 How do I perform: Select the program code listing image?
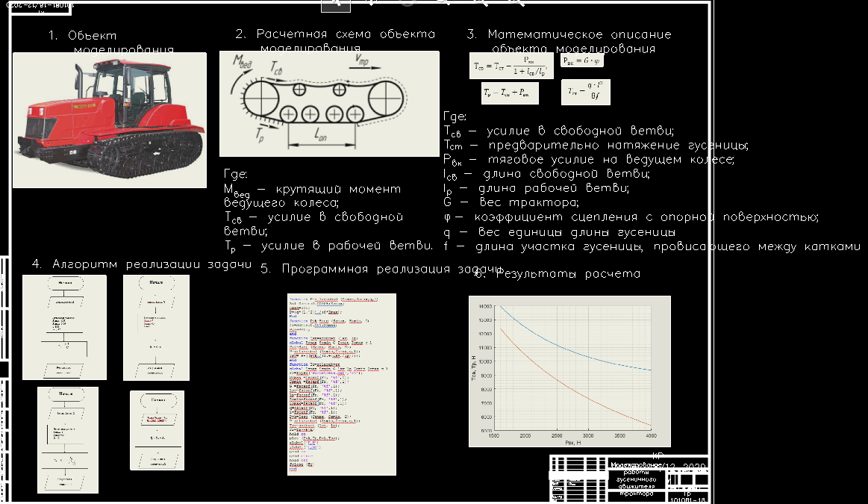342,385
